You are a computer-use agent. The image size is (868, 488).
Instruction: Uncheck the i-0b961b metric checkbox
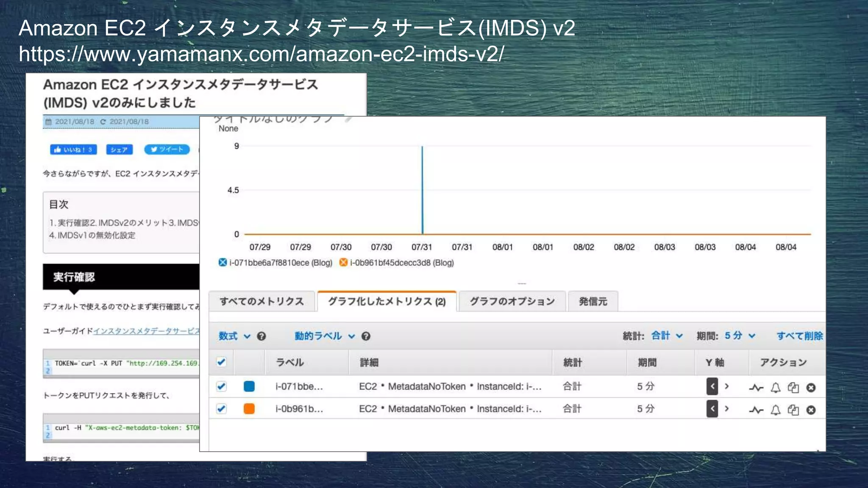coord(221,409)
